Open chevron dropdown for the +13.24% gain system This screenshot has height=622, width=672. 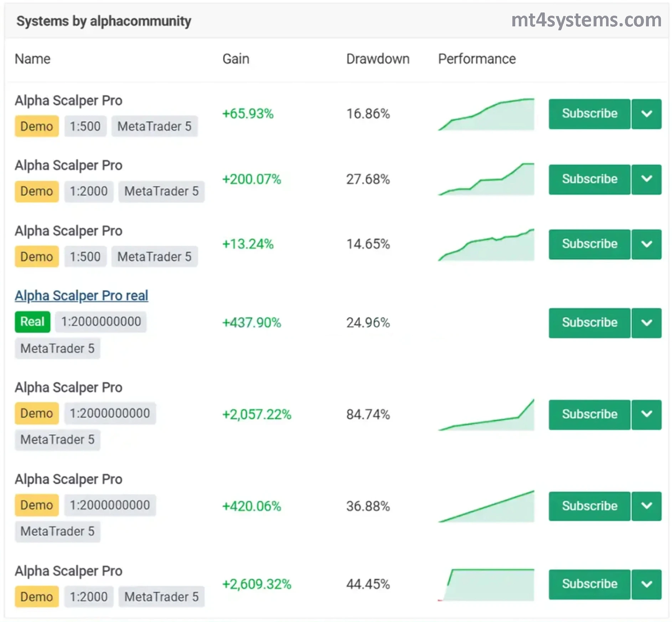[646, 244]
